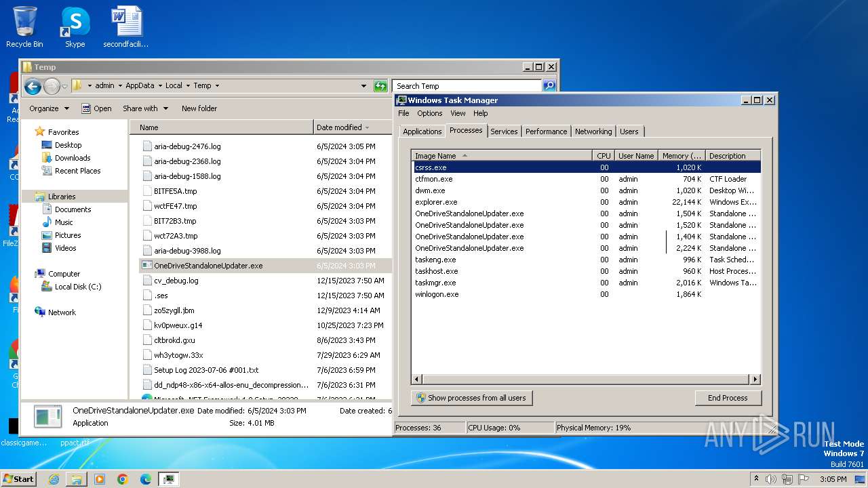Click Chrome taskbar icon
868x488 pixels.
click(x=123, y=479)
